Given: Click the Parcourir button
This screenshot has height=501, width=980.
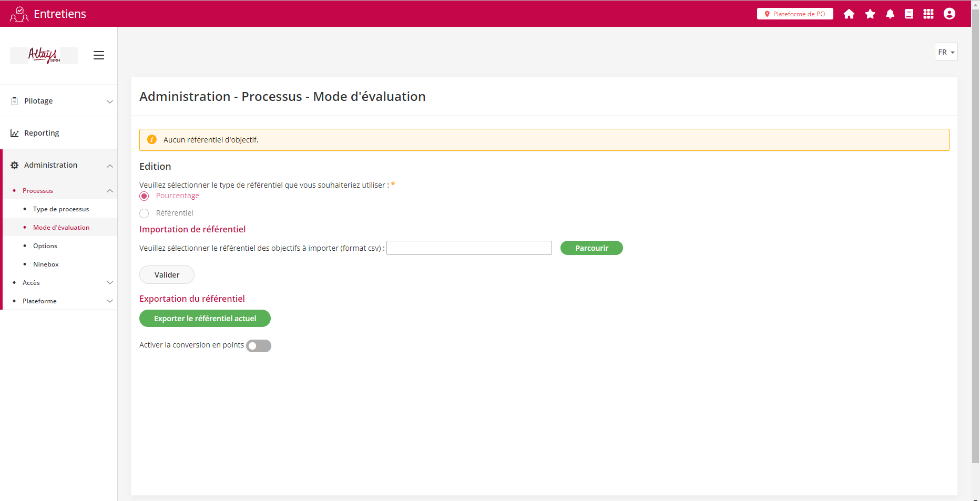Looking at the screenshot, I should (x=591, y=248).
